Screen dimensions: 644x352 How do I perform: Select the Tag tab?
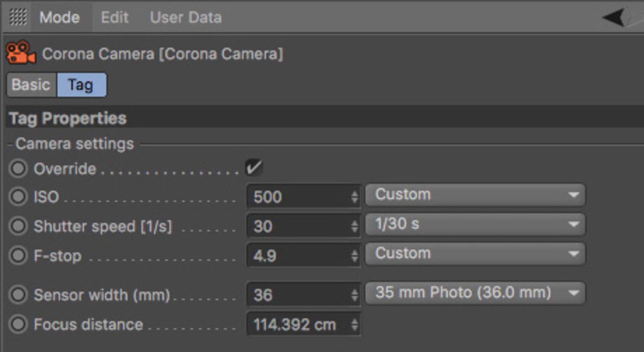(x=82, y=85)
